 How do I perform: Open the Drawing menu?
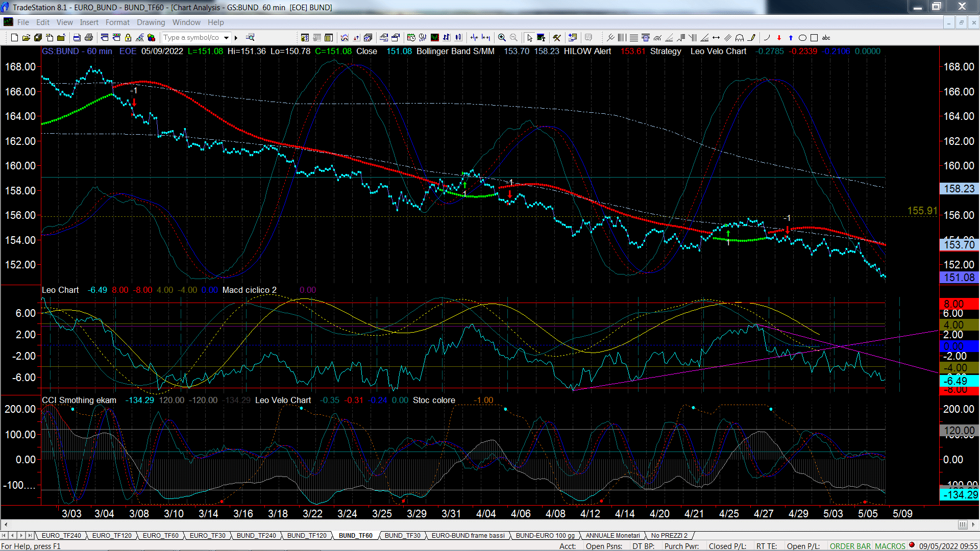click(151, 22)
